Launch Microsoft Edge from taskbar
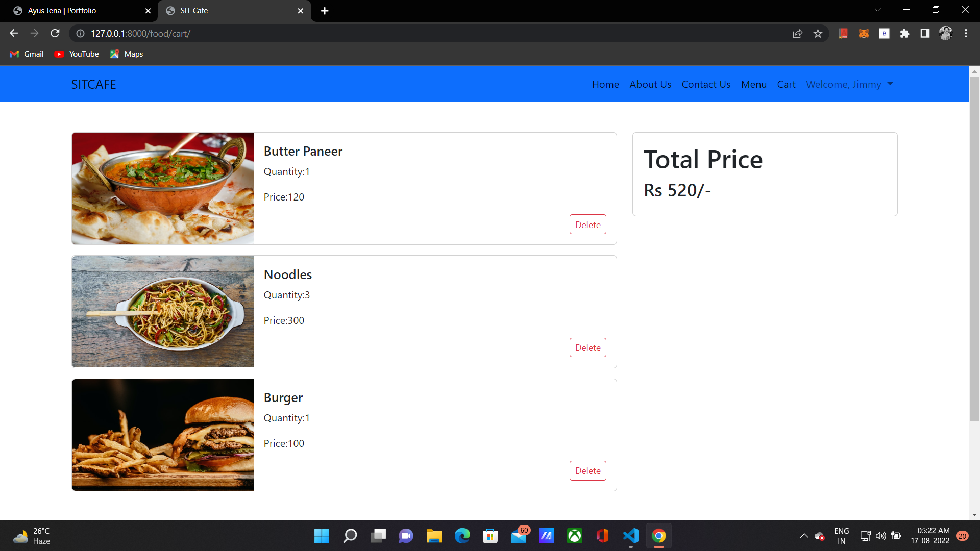Screen dimensions: 980x551 tap(462, 536)
